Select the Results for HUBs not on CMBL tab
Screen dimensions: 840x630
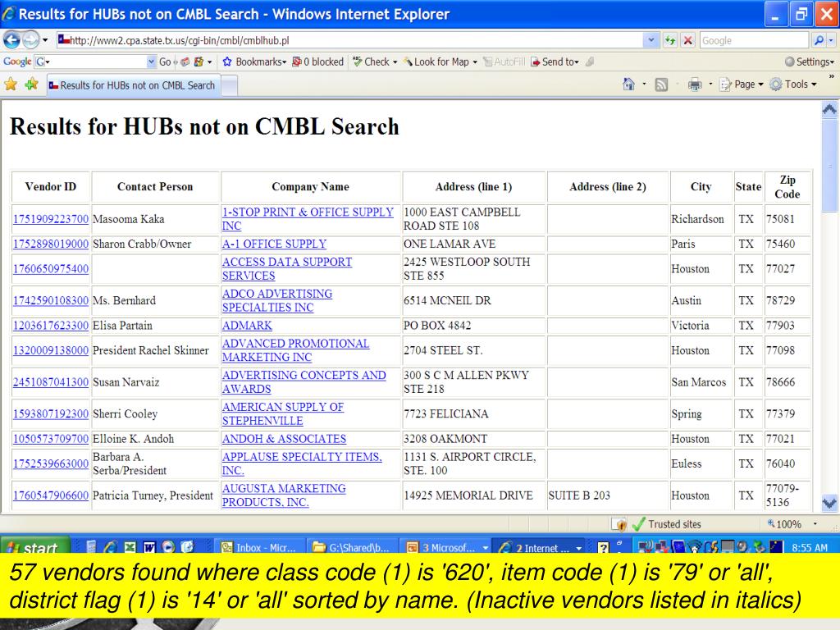tap(133, 85)
